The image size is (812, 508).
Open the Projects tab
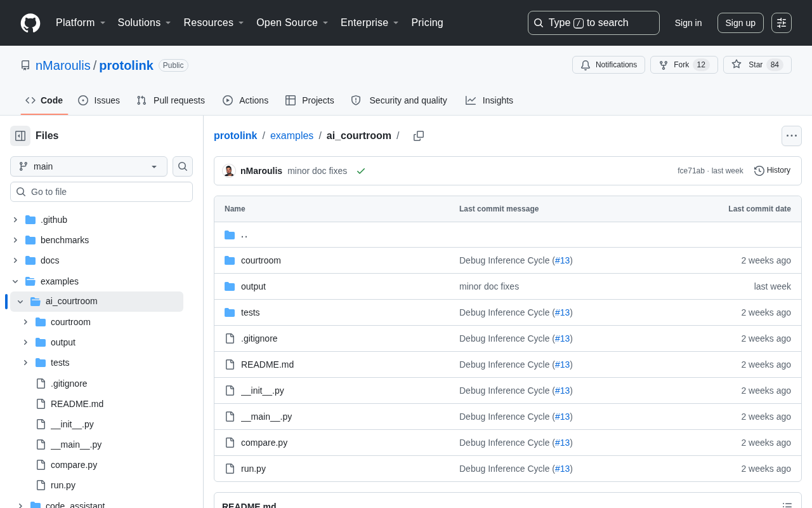coord(310,100)
